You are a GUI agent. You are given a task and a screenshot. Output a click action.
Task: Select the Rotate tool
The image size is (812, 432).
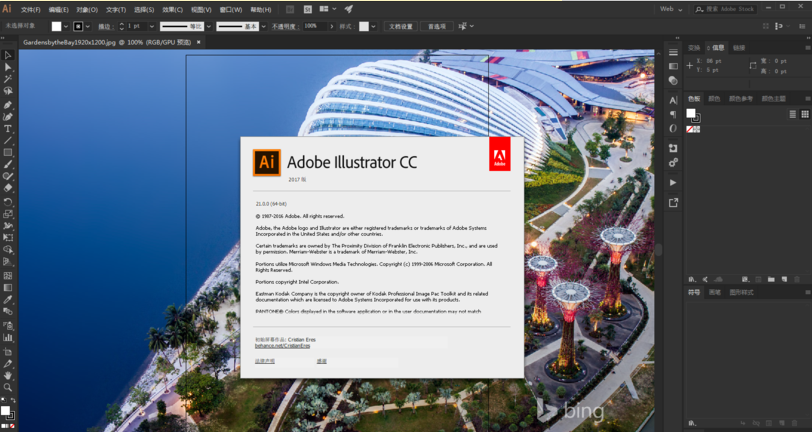tap(8, 202)
